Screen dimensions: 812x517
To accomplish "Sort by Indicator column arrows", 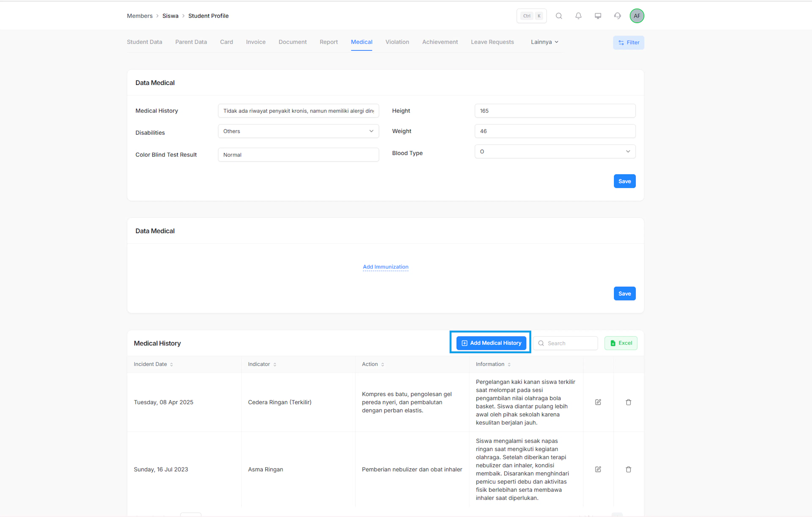I will click(274, 364).
